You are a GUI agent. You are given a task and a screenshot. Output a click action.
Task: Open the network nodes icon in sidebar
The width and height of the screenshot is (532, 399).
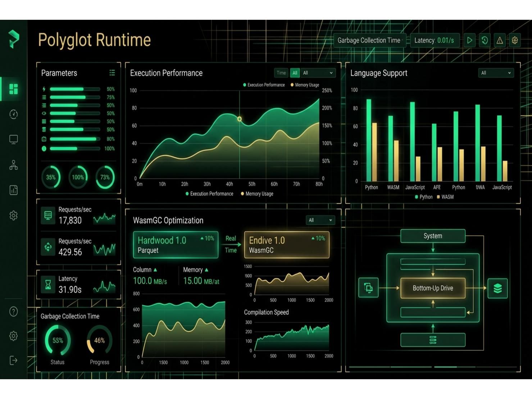[x=13, y=165]
